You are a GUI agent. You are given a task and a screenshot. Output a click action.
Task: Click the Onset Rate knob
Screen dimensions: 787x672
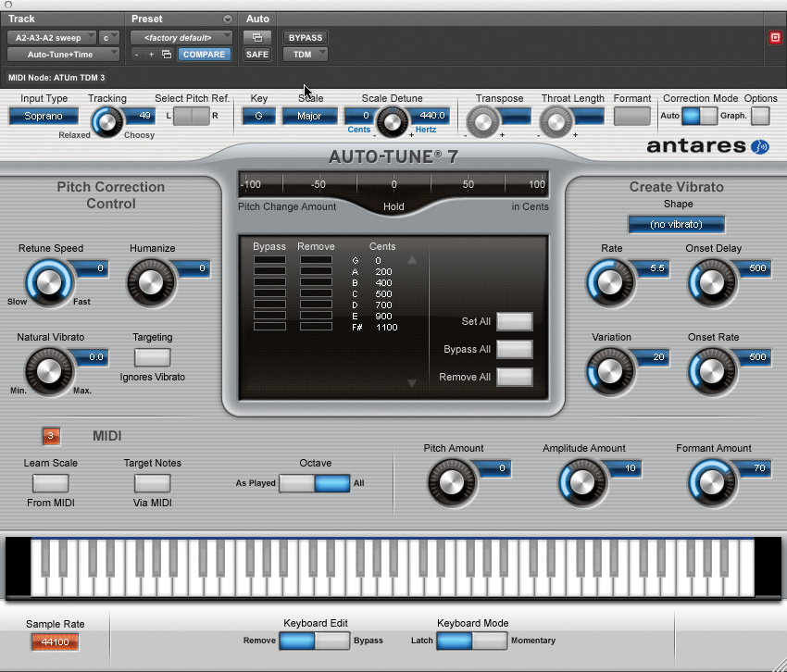[x=712, y=372]
